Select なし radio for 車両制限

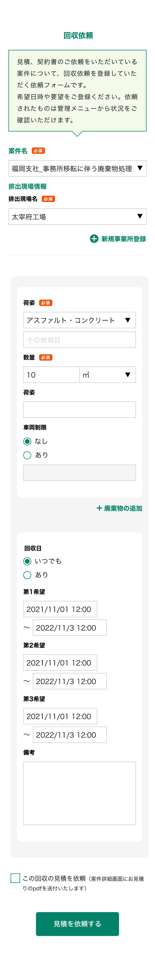point(27,441)
